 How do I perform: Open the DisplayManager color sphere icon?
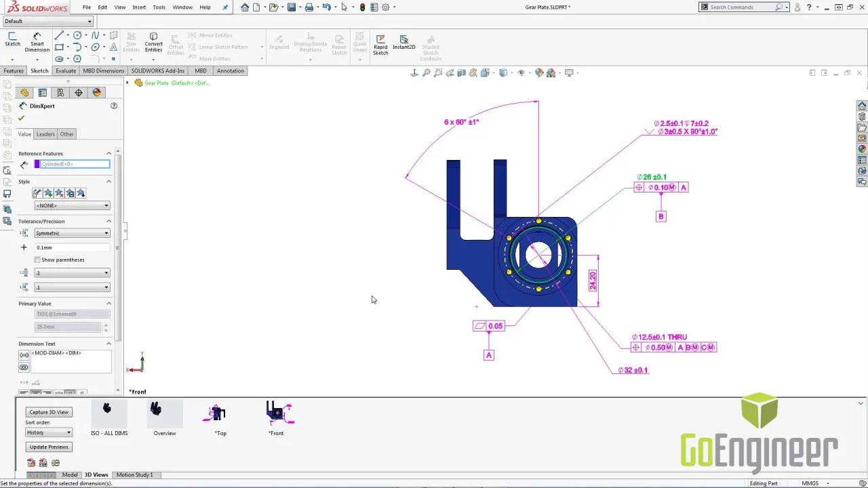click(x=96, y=93)
